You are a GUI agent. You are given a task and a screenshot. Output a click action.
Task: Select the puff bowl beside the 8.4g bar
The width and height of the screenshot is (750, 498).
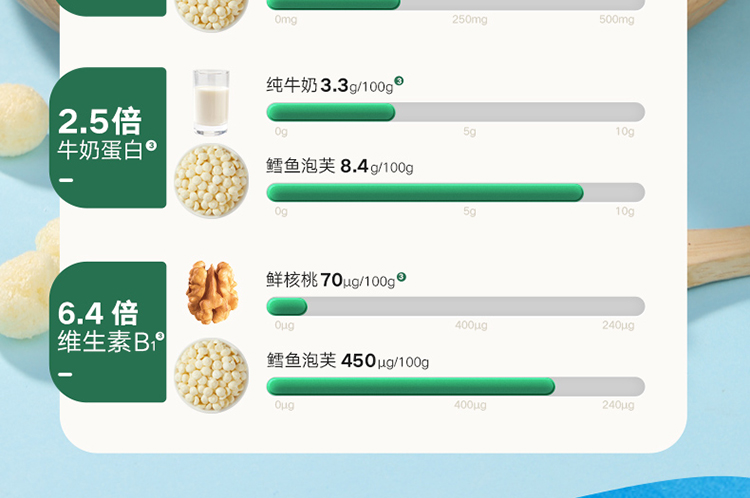coord(211,181)
